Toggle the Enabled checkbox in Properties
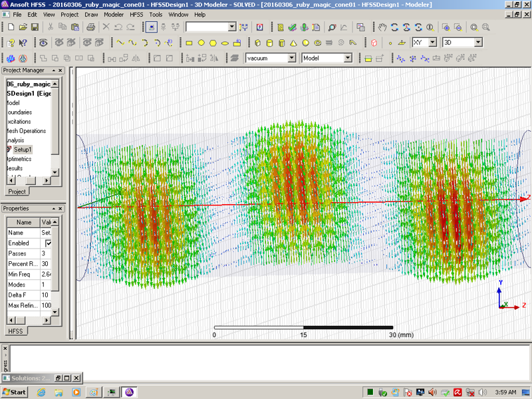The width and height of the screenshot is (532, 399). click(49, 243)
